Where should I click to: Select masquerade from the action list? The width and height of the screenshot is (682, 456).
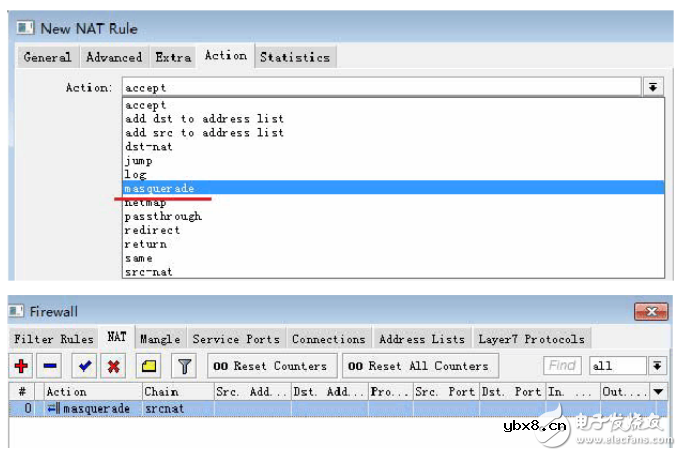(160, 188)
